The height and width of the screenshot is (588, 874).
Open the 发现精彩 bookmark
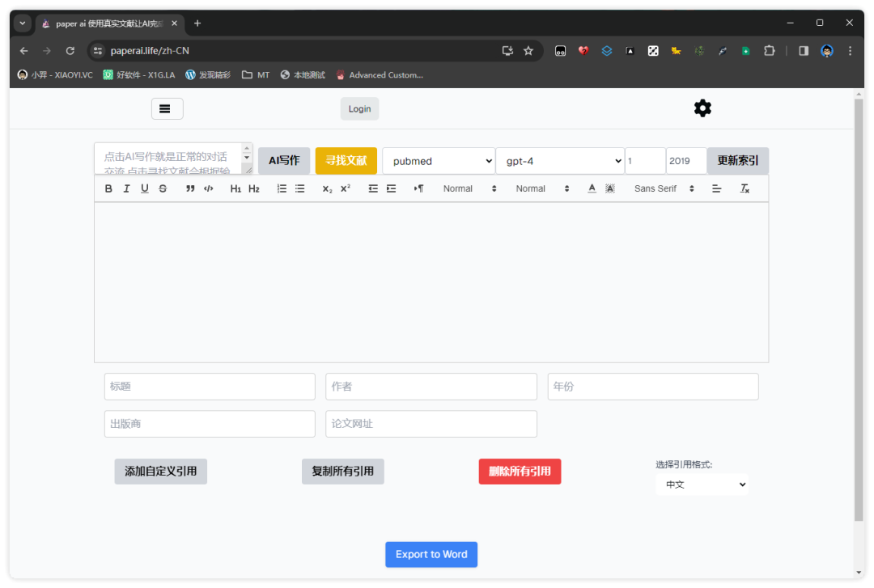208,74
